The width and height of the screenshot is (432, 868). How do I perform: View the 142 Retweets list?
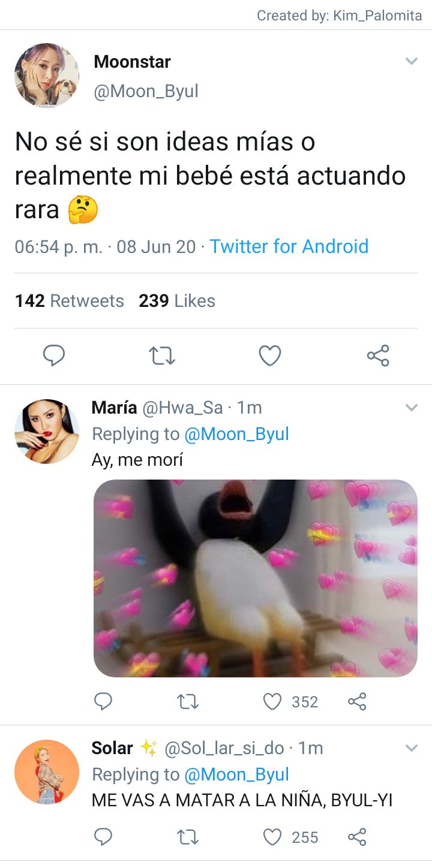click(69, 301)
